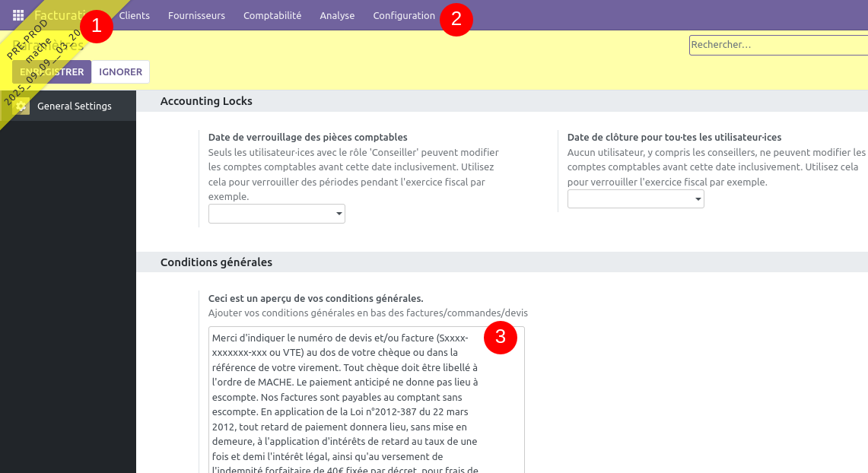Screen dimensions: 868x473
Task: Open the Clients menu
Action: 135,15
